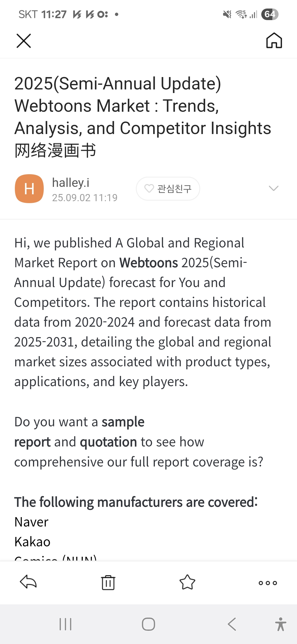
Task: Tap the battery indicator in status bar
Action: (x=270, y=14)
